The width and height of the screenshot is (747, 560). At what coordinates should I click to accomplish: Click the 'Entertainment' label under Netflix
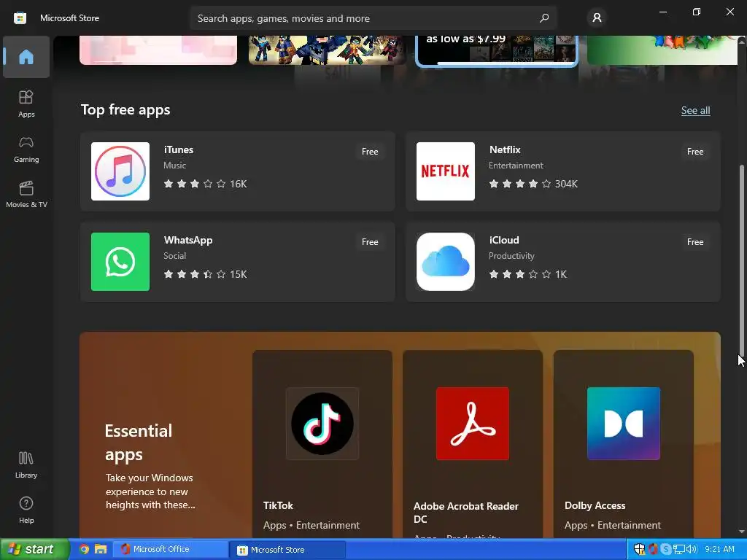click(x=516, y=166)
